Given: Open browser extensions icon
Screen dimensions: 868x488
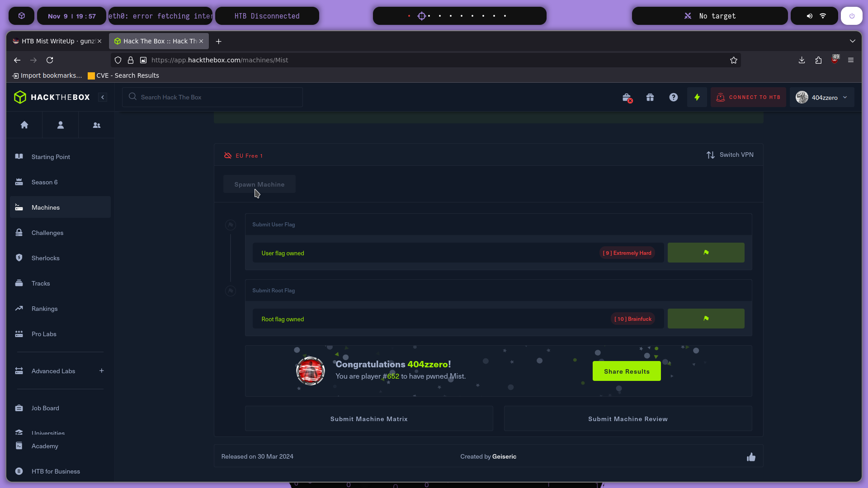Looking at the screenshot, I should pos(818,60).
